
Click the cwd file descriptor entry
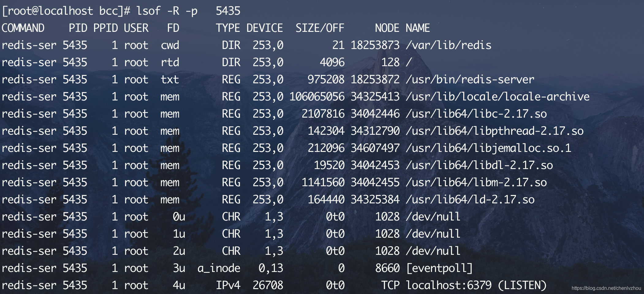pyautogui.click(x=170, y=45)
